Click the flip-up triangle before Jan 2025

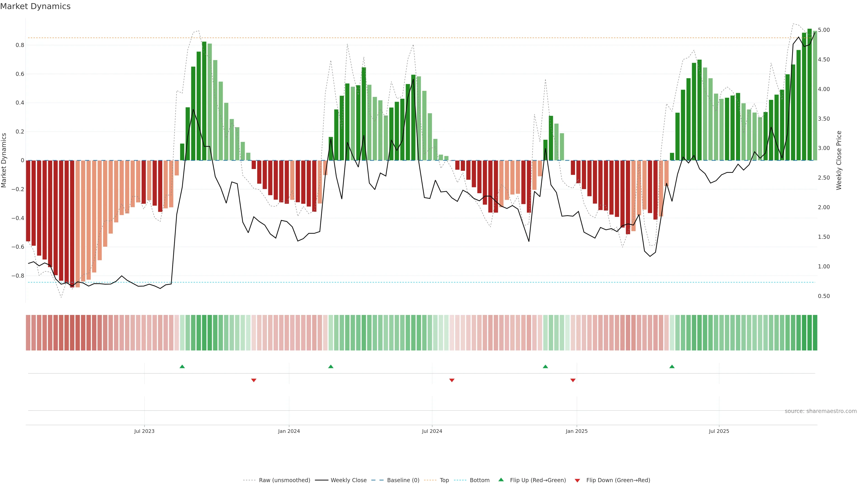tap(545, 366)
